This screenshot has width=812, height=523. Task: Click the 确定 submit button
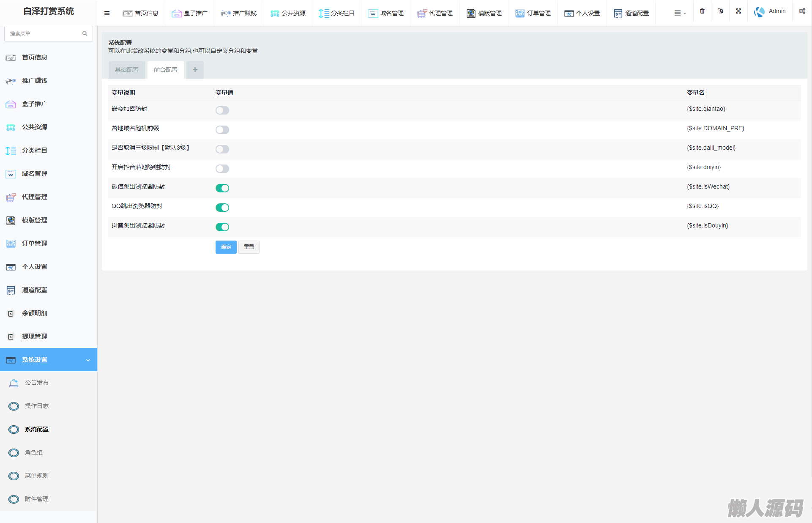click(226, 247)
